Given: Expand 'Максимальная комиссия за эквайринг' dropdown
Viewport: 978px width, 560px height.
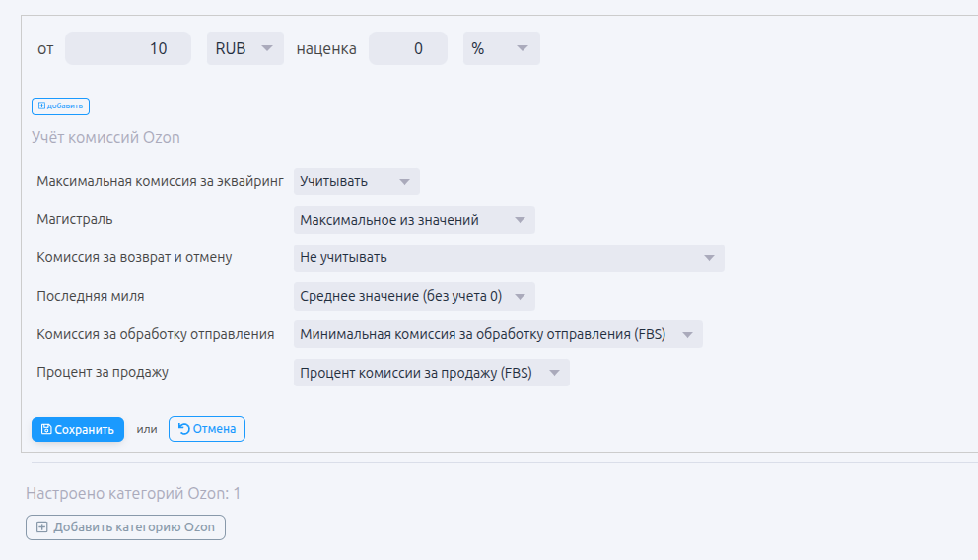Looking at the screenshot, I should point(356,181).
